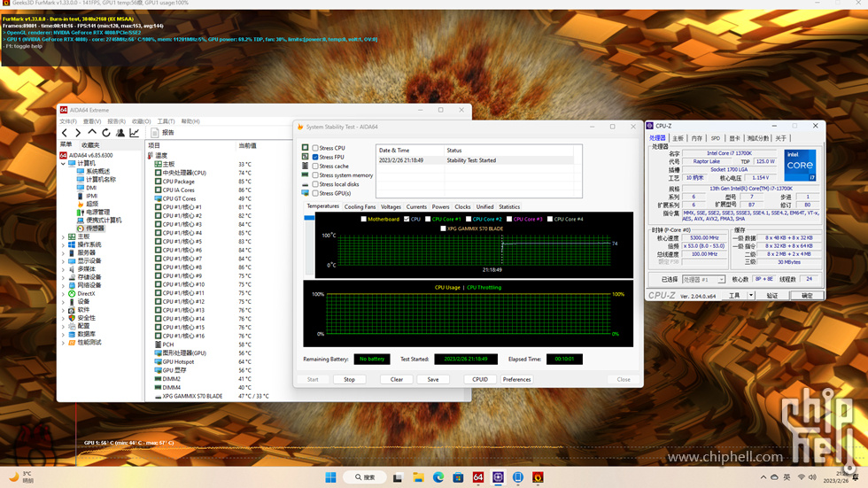Image resolution: width=868 pixels, height=488 pixels.
Task: Select the 传感器 item in the sidebar tree
Action: (95, 229)
